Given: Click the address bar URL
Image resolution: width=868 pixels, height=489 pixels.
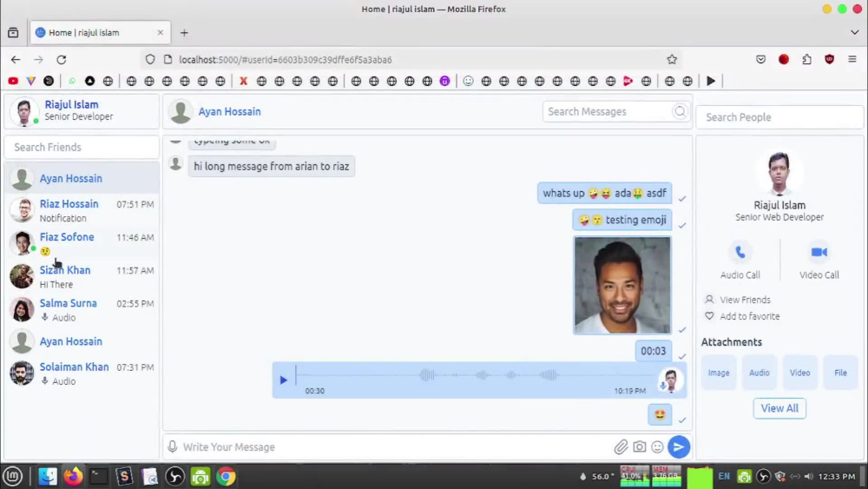Looking at the screenshot, I should (x=285, y=60).
